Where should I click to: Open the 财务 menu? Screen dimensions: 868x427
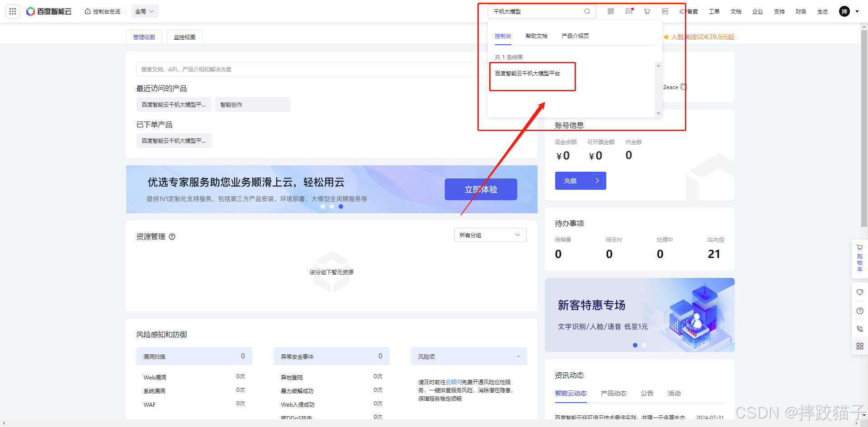[x=801, y=11]
